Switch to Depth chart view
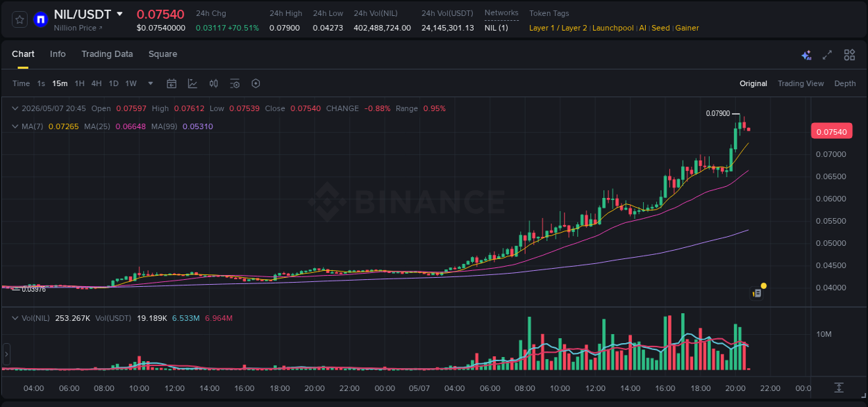This screenshot has height=407, width=868. [x=845, y=83]
